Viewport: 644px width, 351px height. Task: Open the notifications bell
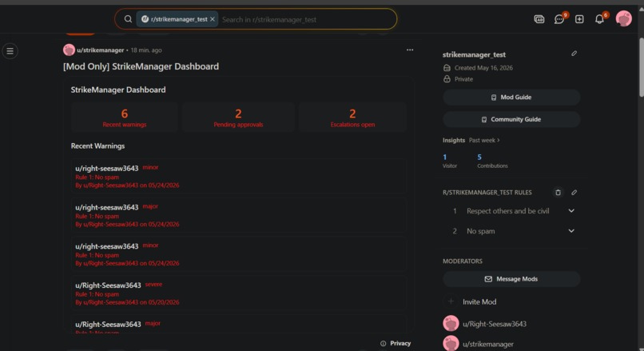coord(599,19)
